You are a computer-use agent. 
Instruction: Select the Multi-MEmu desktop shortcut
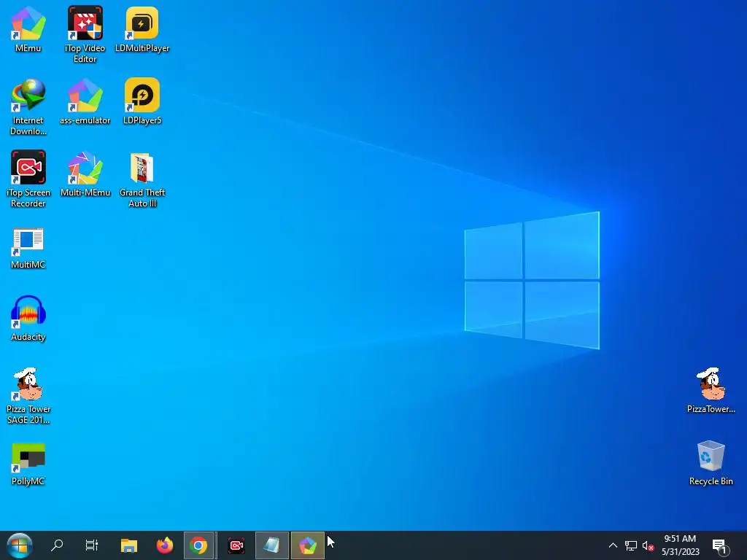coord(85,174)
